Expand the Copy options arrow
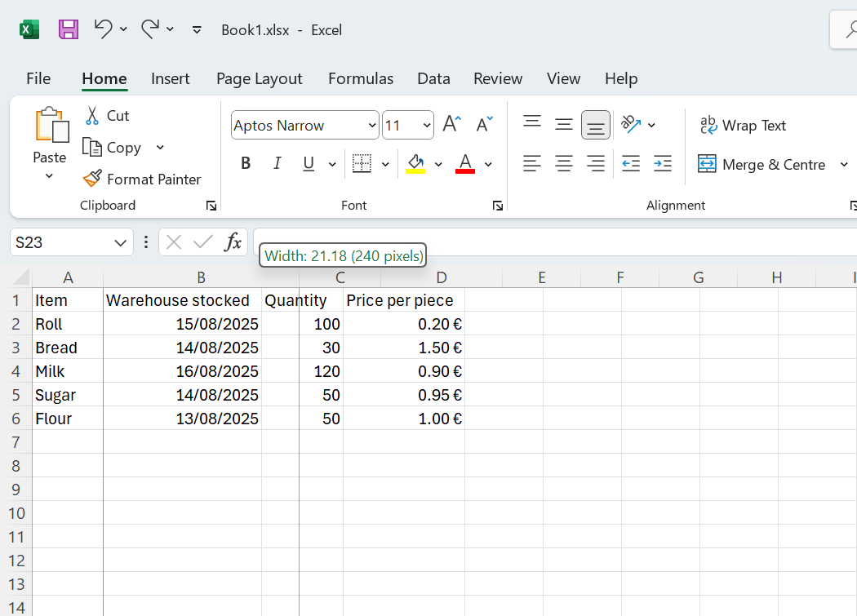This screenshot has height=616, width=857. pyautogui.click(x=160, y=148)
